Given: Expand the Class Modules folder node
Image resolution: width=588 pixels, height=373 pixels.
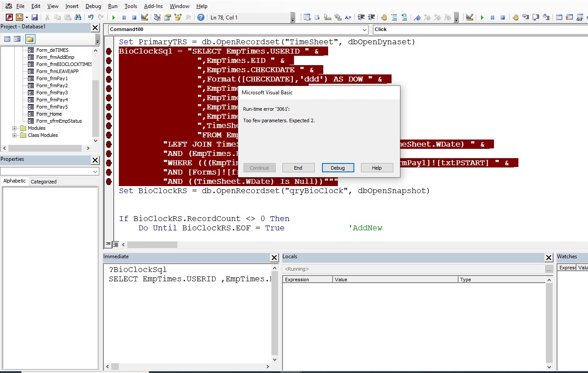Looking at the screenshot, I should point(15,135).
